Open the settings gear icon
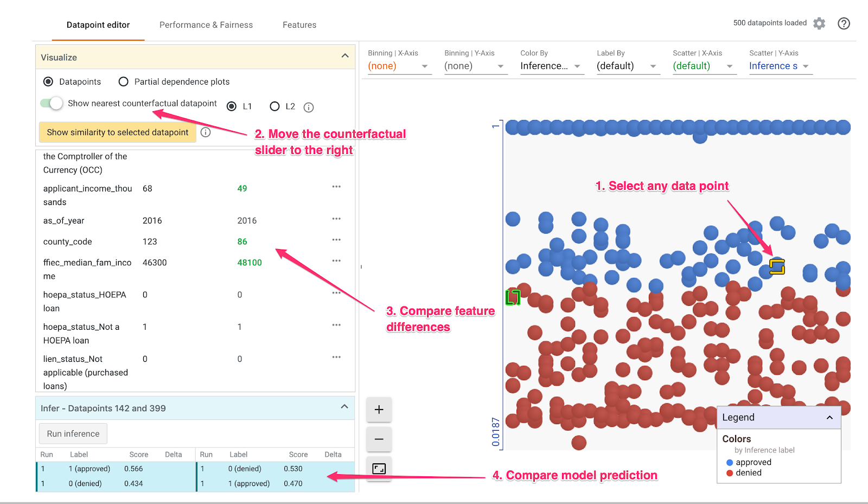This screenshot has width=868, height=504. pyautogui.click(x=819, y=23)
